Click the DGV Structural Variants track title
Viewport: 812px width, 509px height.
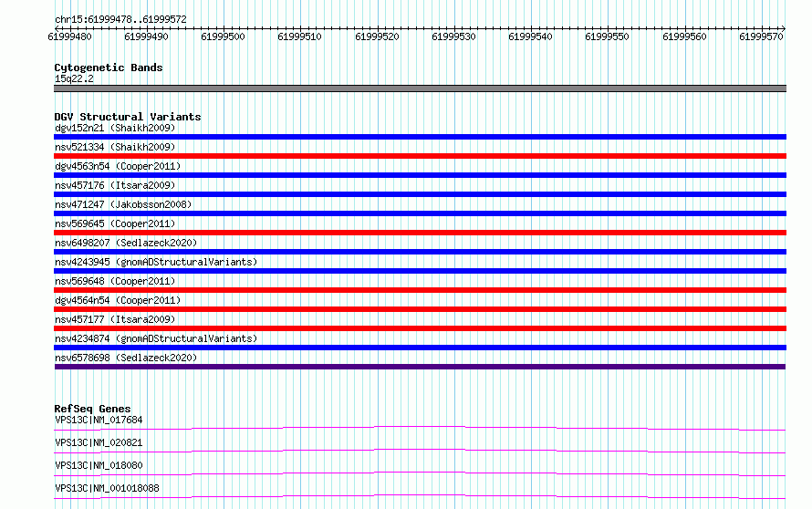128,117
